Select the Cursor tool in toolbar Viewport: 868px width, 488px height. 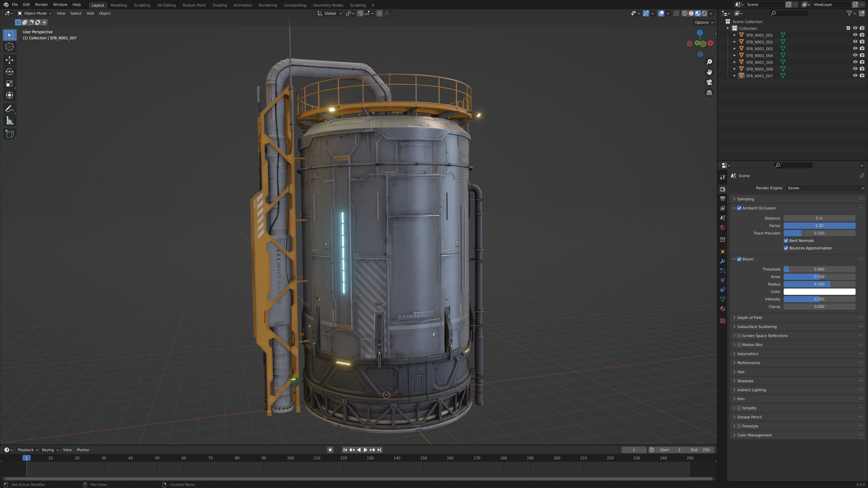pos(9,47)
